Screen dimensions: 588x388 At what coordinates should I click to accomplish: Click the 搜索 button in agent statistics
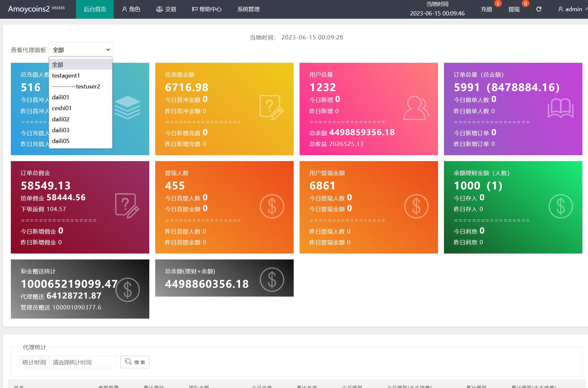135,362
